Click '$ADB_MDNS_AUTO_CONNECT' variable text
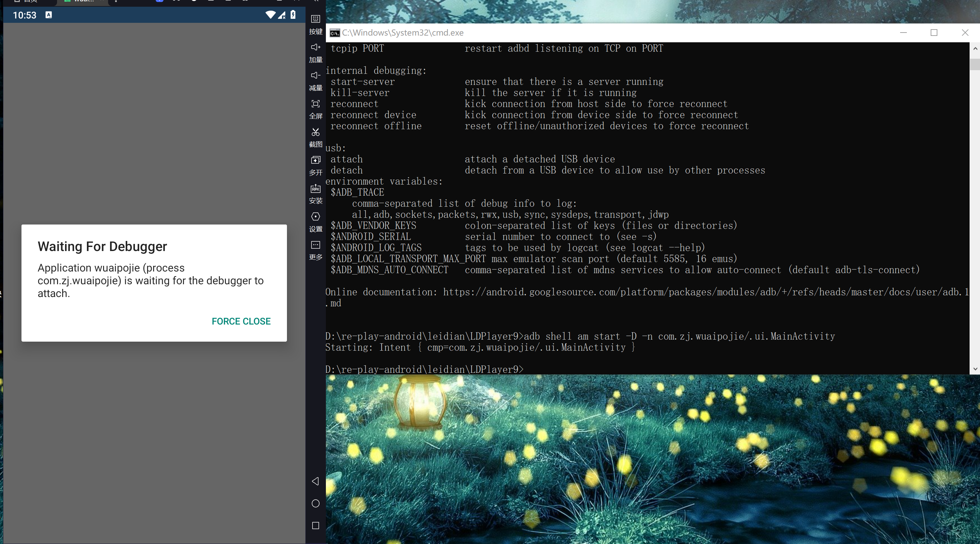The width and height of the screenshot is (980, 544). click(x=390, y=270)
